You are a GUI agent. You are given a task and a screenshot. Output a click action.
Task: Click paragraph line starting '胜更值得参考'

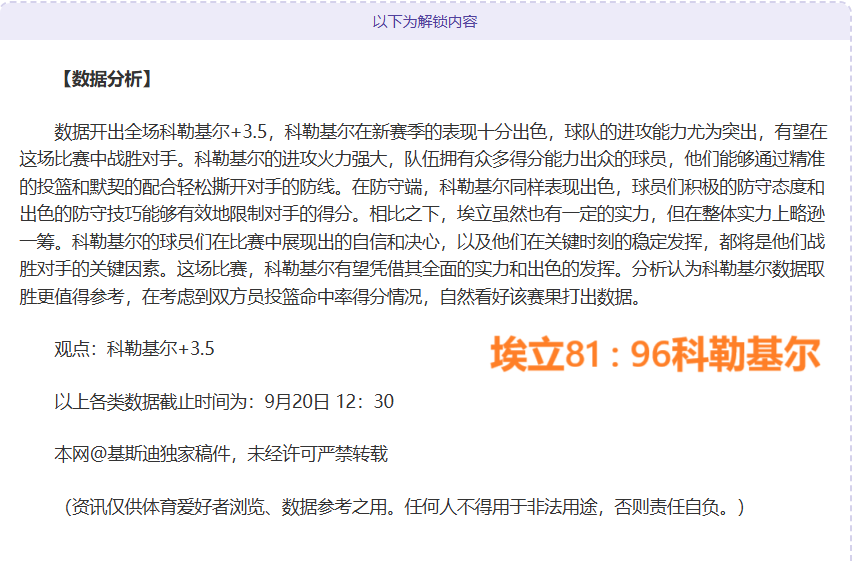(330, 297)
